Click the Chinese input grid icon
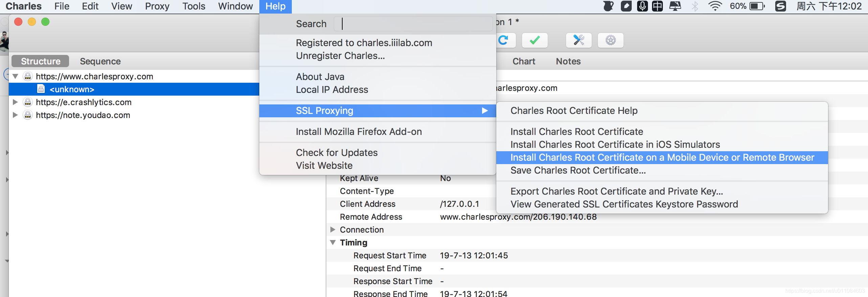This screenshot has height=297, width=868. pyautogui.click(x=657, y=6)
